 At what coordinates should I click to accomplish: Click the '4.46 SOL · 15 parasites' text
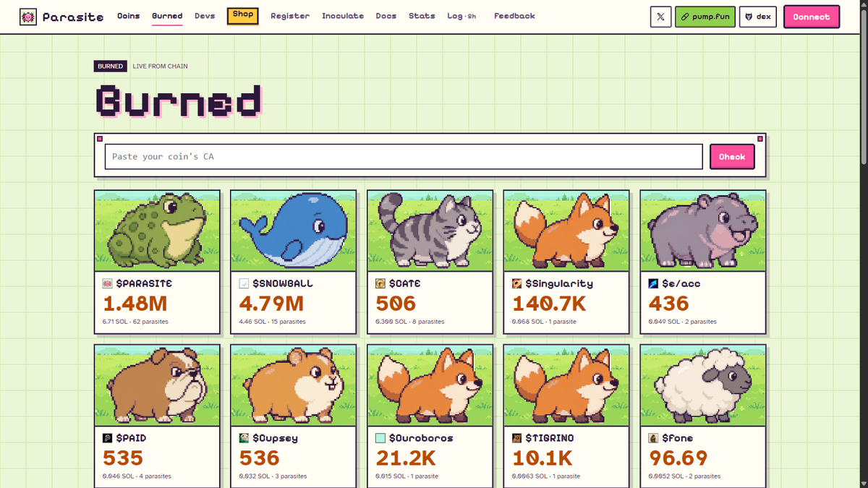(272, 322)
